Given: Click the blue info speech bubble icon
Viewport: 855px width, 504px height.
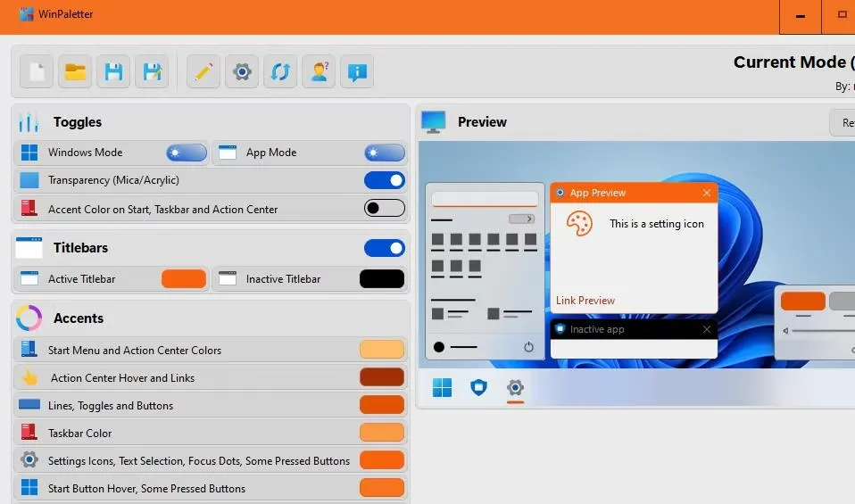Looking at the screenshot, I should coord(357,71).
